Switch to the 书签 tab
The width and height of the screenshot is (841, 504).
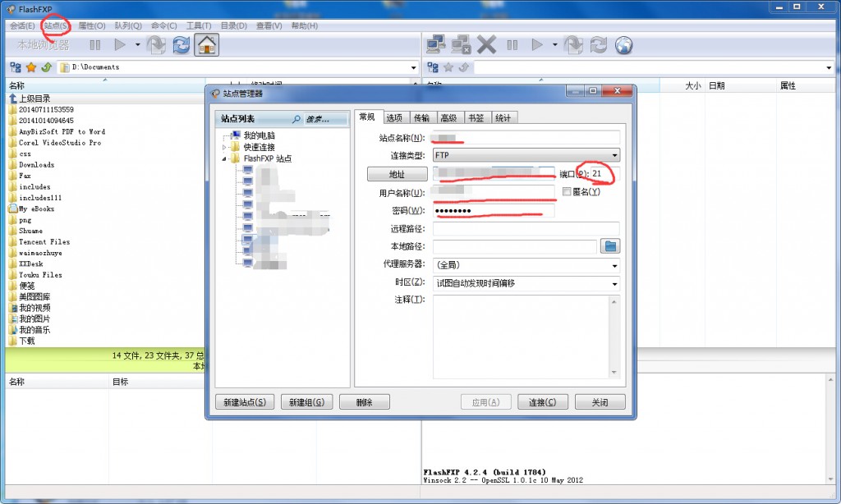tap(476, 118)
